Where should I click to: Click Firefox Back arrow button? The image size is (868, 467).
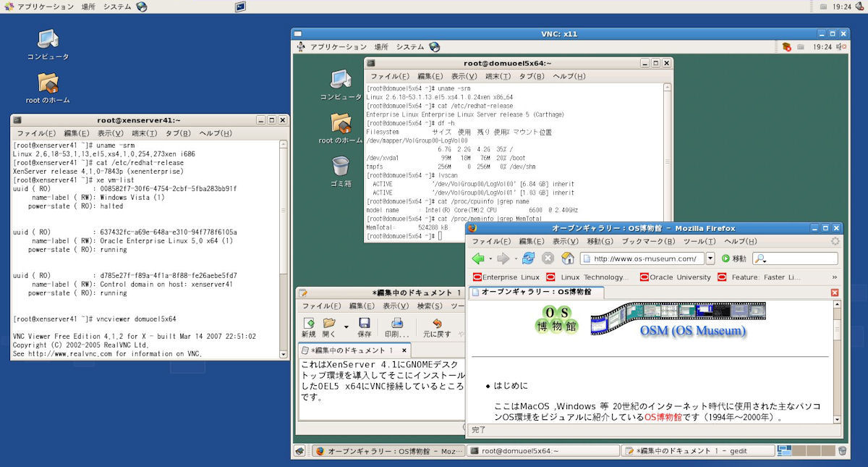click(477, 258)
